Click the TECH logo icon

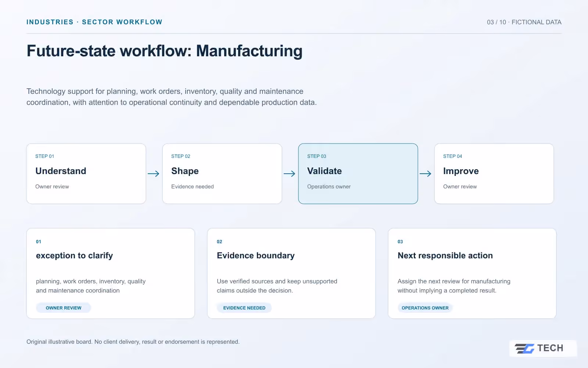point(524,348)
